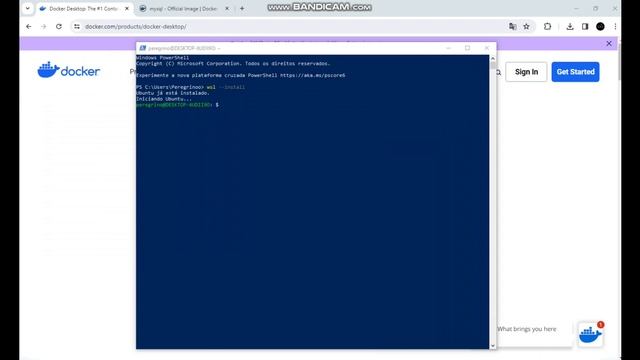Click the 'wsl --install' command text
Viewport: 640px width, 360px height.
click(x=226, y=87)
